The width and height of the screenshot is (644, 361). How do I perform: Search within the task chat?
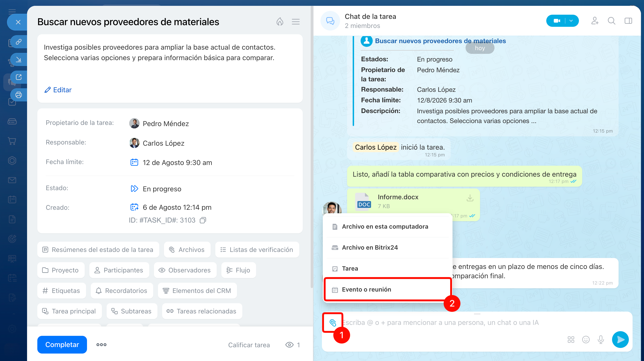[612, 21]
